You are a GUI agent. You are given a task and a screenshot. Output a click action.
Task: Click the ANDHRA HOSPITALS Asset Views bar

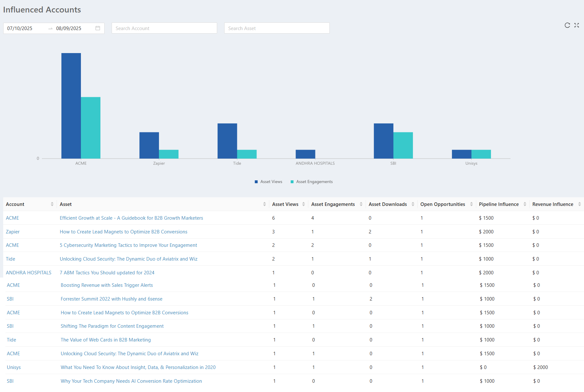[305, 154]
